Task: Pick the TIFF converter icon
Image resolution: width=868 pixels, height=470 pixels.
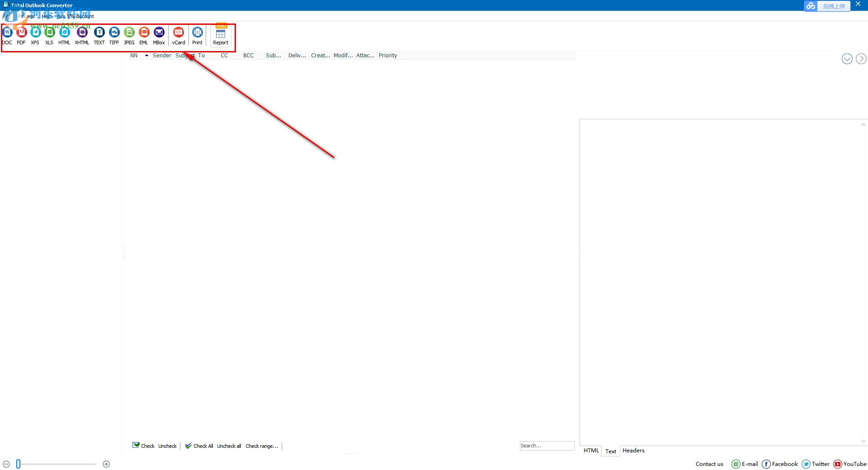Action: (114, 35)
